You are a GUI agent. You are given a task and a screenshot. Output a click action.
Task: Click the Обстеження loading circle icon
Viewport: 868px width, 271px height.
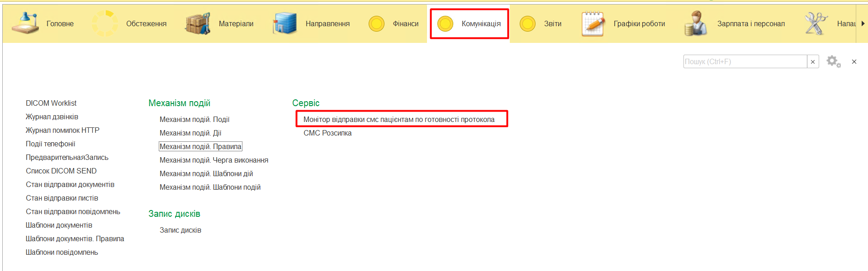click(x=104, y=23)
